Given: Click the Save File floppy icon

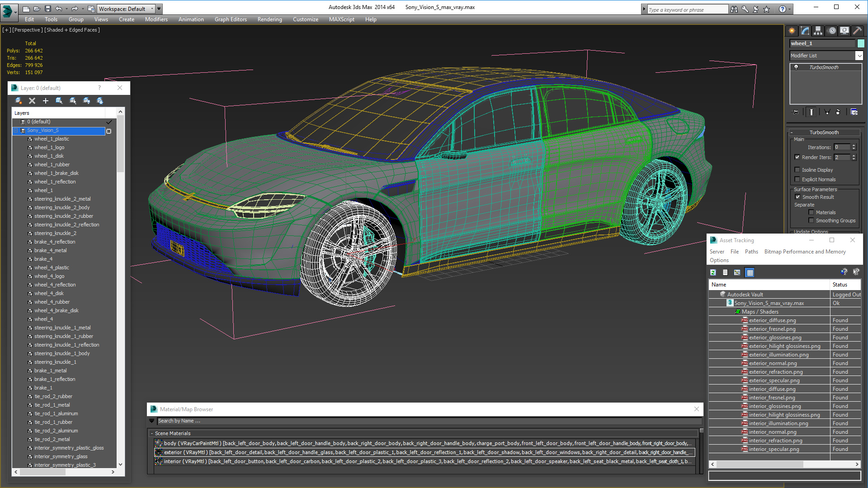Looking at the screenshot, I should [x=47, y=9].
